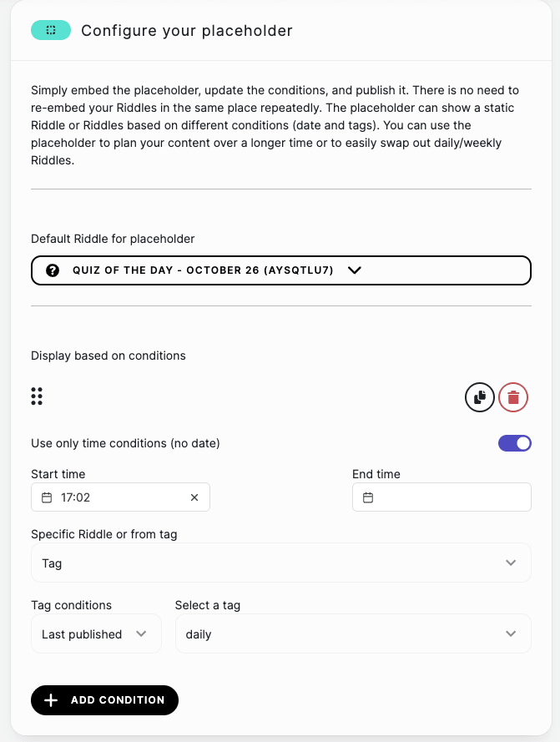This screenshot has height=742, width=560.
Task: Click the red delete condition icon
Action: [513, 397]
